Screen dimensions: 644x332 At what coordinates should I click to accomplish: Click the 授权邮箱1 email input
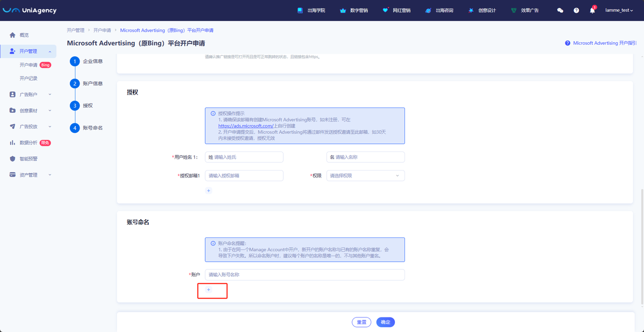click(244, 176)
